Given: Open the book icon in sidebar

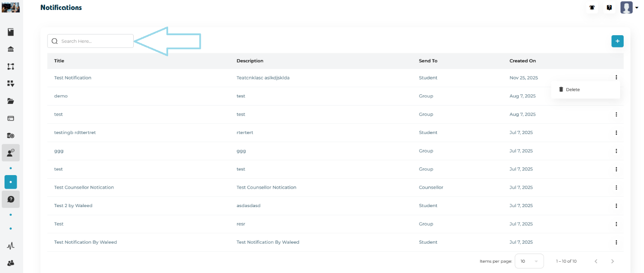Looking at the screenshot, I should click(x=11, y=32).
